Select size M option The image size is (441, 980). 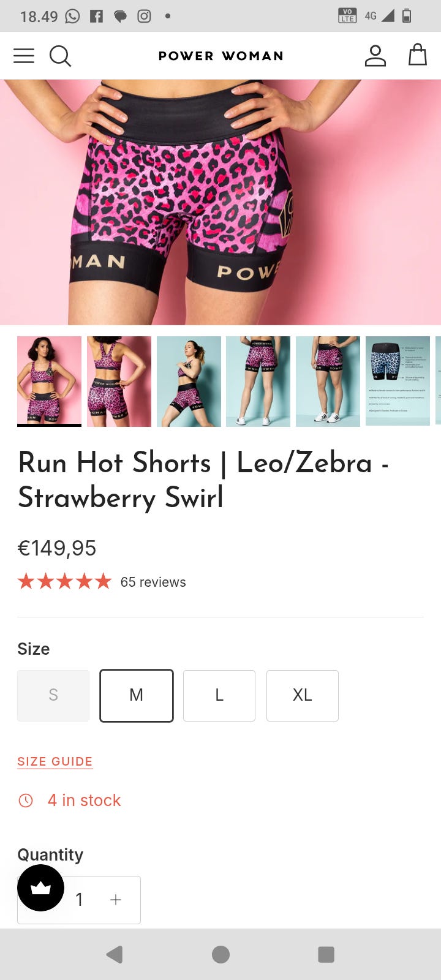pyautogui.click(x=136, y=695)
